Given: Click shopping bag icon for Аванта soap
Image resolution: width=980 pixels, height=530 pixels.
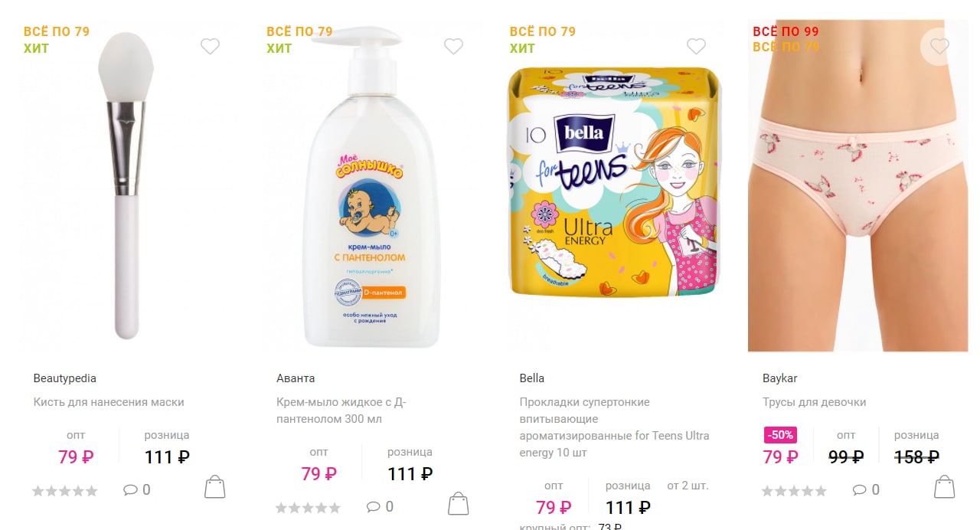Looking at the screenshot, I should pyautogui.click(x=458, y=504).
